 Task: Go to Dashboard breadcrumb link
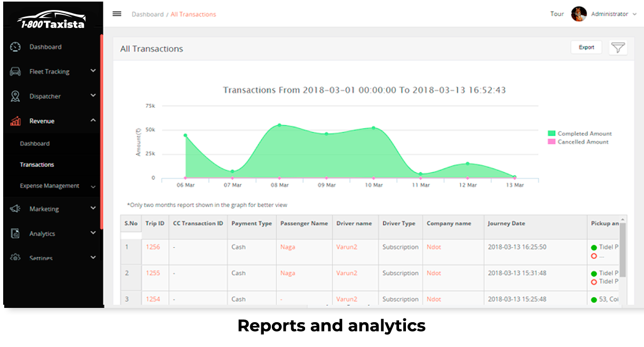pos(147,14)
